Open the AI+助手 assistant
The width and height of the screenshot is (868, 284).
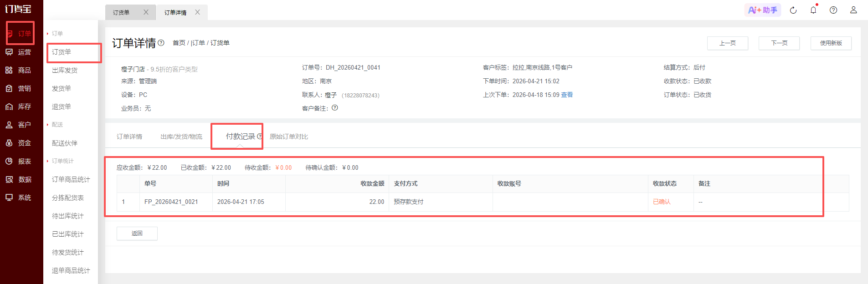click(x=763, y=10)
